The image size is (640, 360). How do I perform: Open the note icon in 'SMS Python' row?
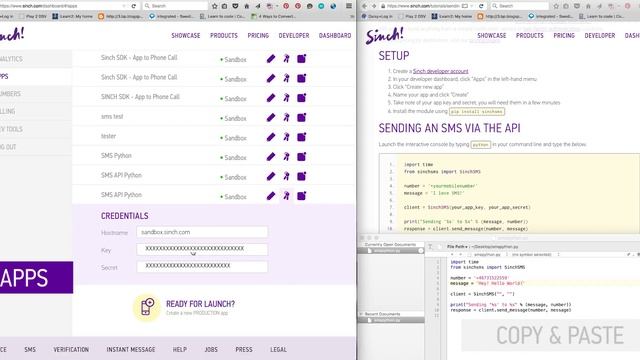(x=301, y=157)
